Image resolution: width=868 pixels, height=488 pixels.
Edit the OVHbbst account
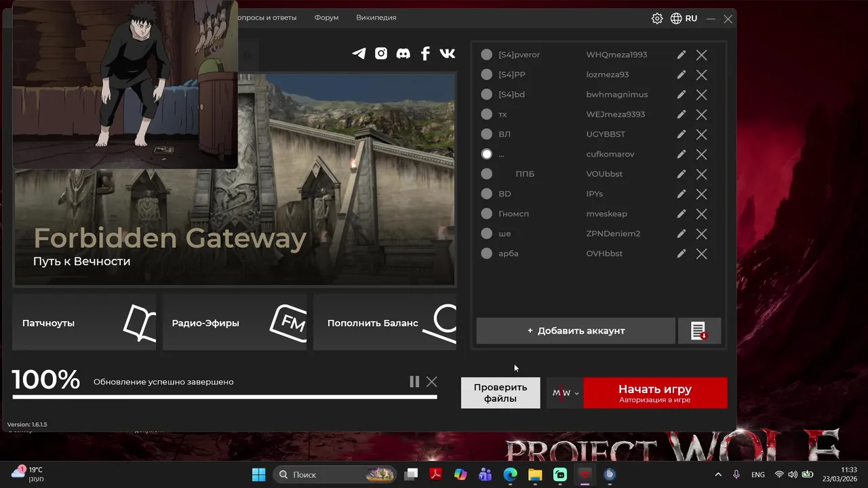682,253
